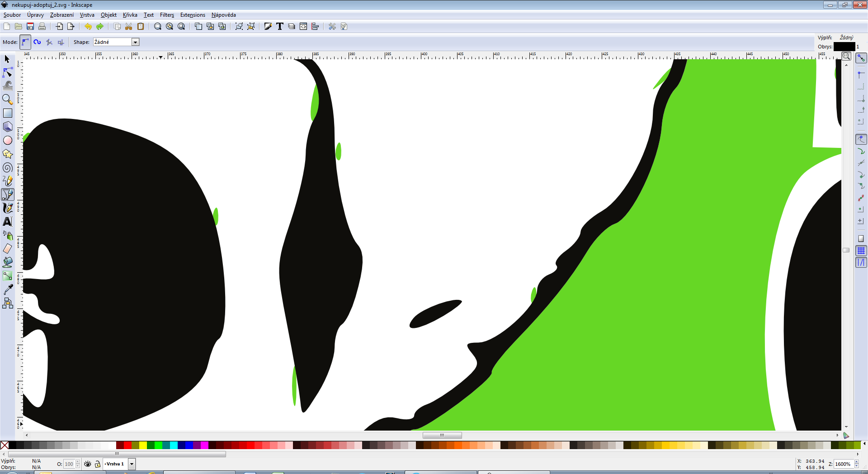Toggle snap to guides button
Viewport: 868px width, 474px height.
point(861,262)
